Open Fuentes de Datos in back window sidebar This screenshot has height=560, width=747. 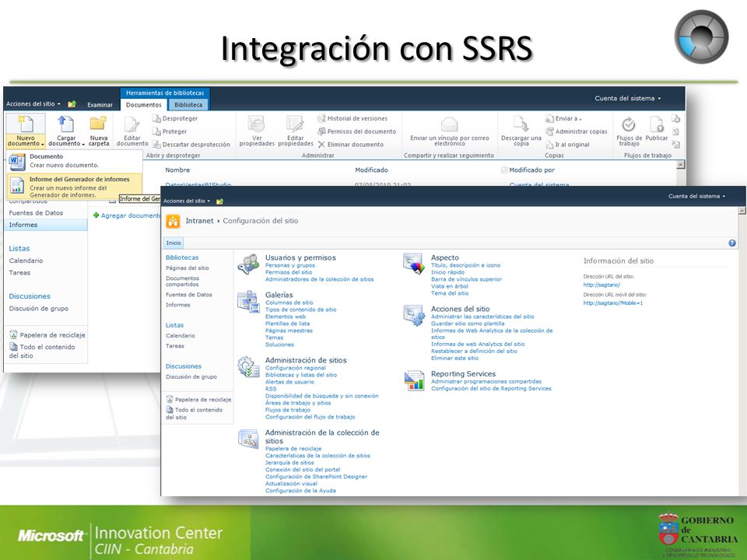tap(36, 213)
